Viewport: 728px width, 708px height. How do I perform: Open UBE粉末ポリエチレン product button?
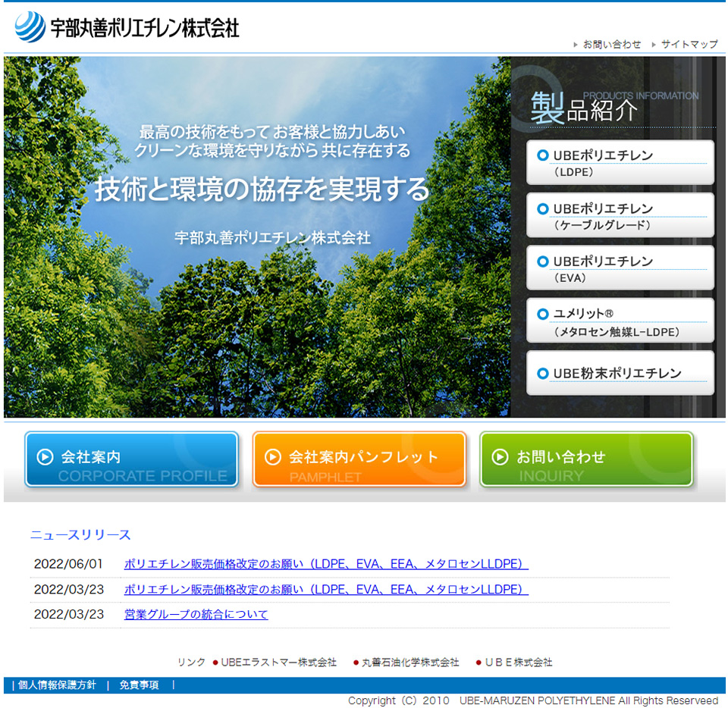pos(620,373)
